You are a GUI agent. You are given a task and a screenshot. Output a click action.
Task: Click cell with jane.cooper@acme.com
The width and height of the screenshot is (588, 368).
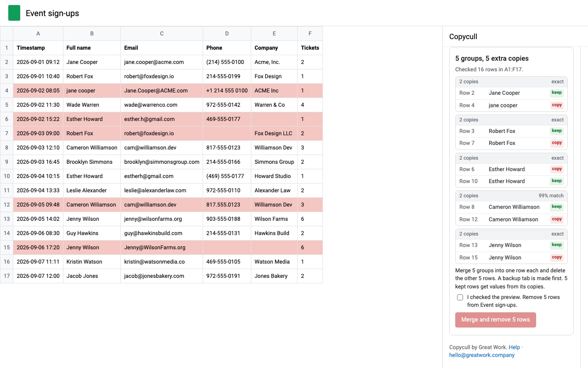[162, 62]
